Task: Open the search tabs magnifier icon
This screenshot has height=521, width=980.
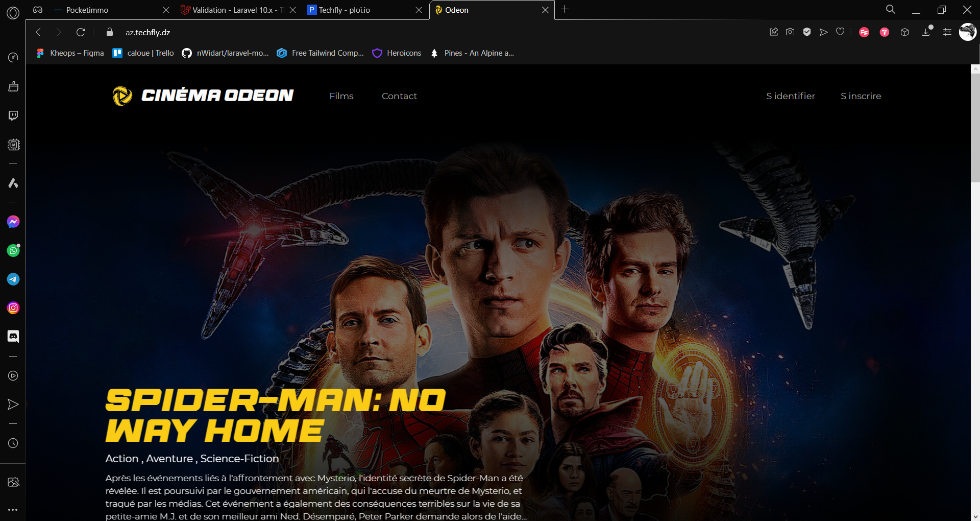Action: pos(891,9)
